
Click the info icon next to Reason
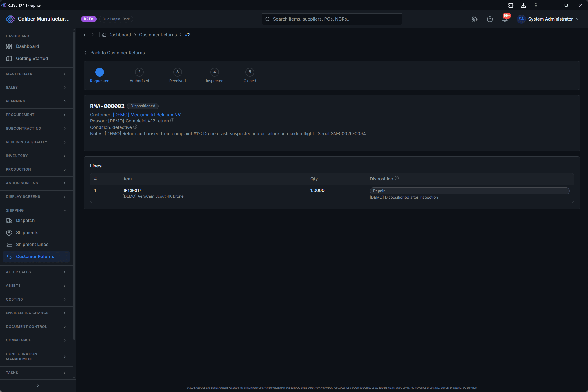coord(172,120)
